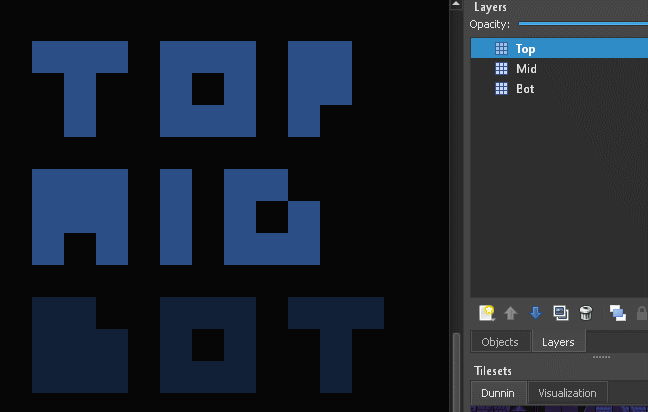
Task: Switch to the Objects tab
Action: pos(500,342)
